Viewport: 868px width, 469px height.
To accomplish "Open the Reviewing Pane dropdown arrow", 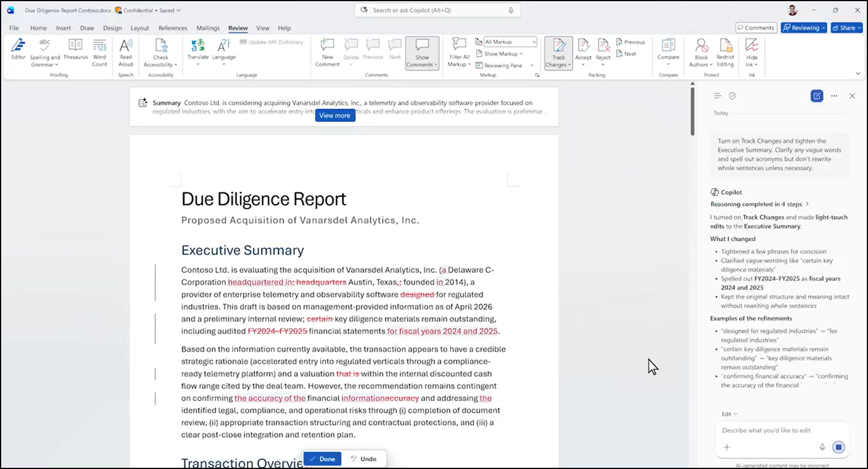I will (532, 66).
